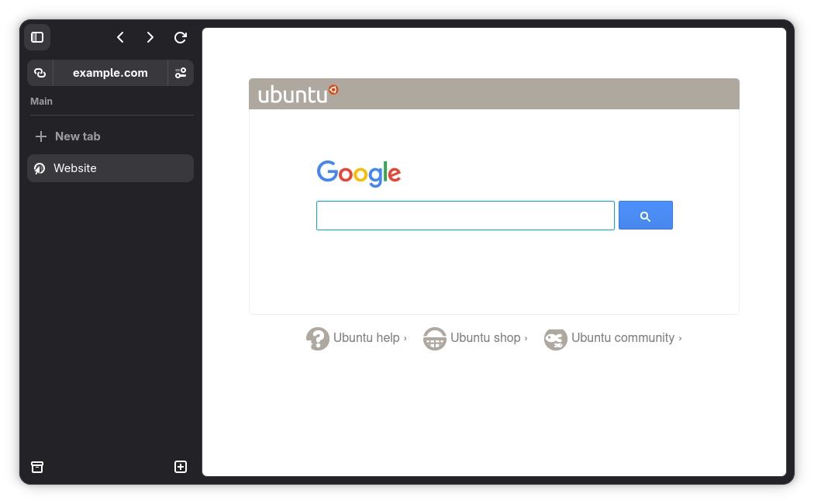
Task: Focus the Google search text field
Action: tap(465, 216)
